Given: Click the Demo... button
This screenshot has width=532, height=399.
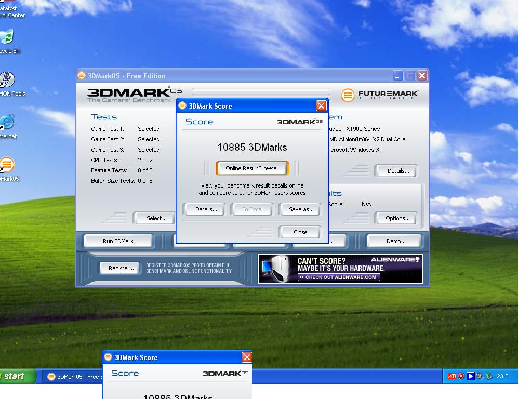Looking at the screenshot, I should [x=396, y=241].
